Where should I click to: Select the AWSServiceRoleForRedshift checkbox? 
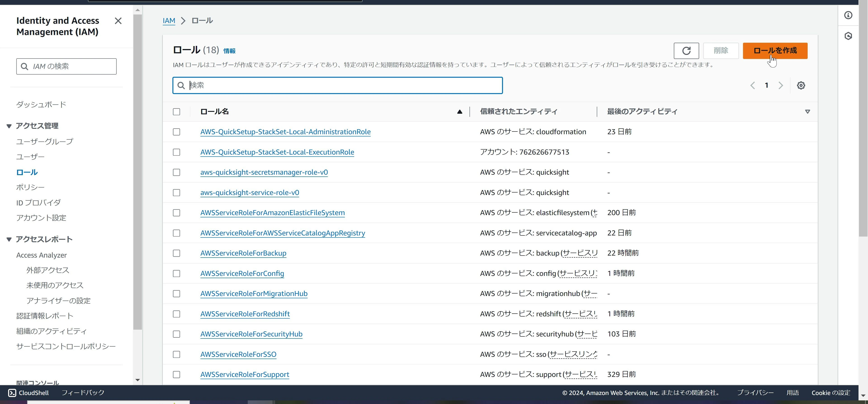(177, 314)
